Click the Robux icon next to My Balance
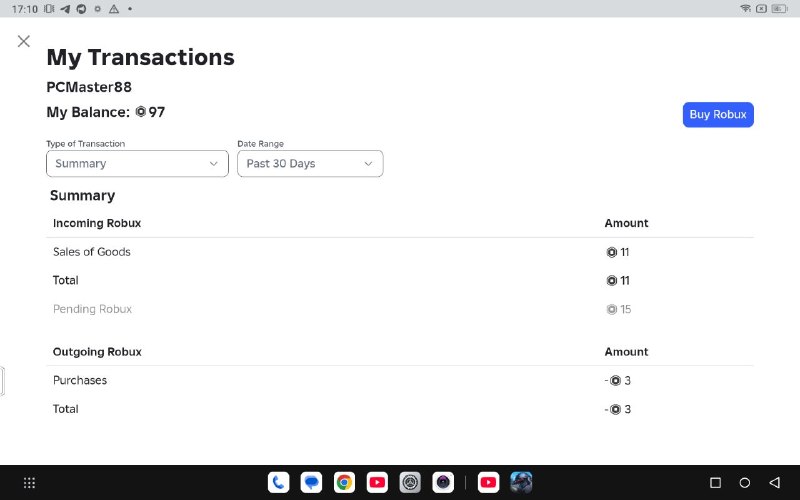Viewport: 800px width, 500px height. coord(141,112)
